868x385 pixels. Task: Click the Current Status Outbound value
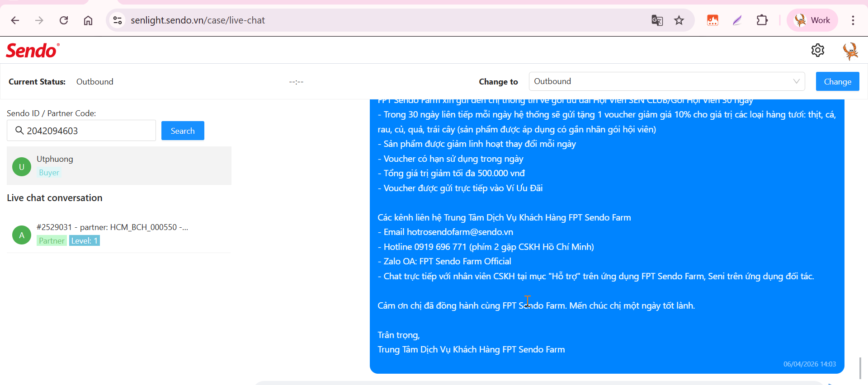point(95,82)
